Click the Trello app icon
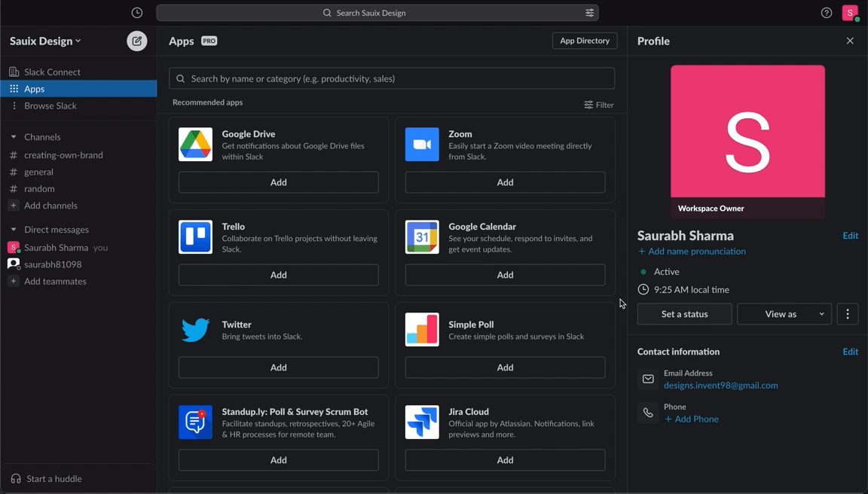Image resolution: width=868 pixels, height=494 pixels. tap(195, 237)
